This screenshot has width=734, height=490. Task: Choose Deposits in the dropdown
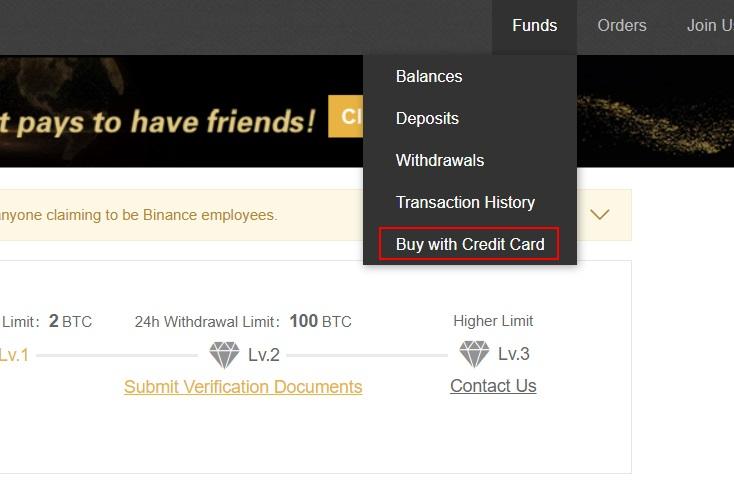point(427,118)
